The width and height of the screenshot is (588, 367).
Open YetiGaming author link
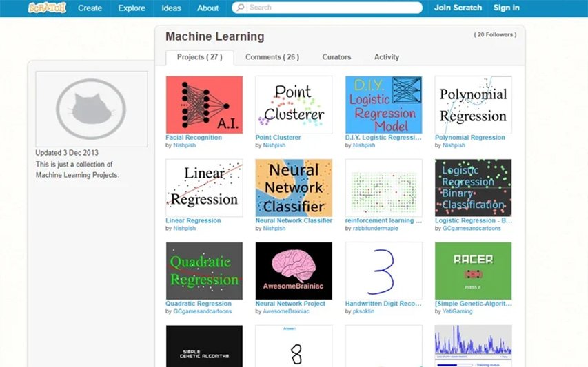(x=458, y=311)
